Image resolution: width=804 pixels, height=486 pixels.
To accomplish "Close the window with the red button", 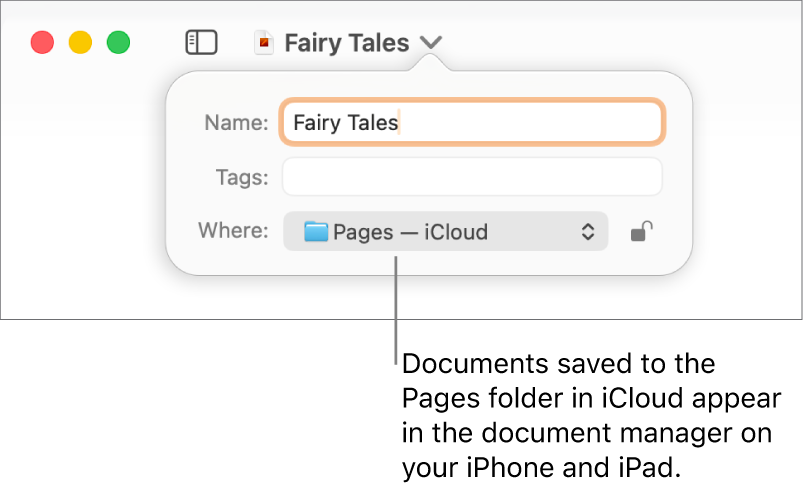I will (x=43, y=42).
